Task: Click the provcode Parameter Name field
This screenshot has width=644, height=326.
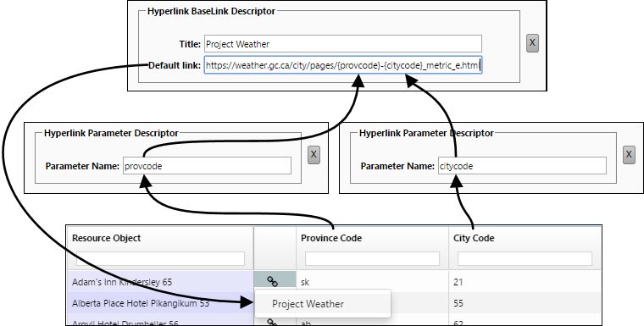Action: pos(207,166)
